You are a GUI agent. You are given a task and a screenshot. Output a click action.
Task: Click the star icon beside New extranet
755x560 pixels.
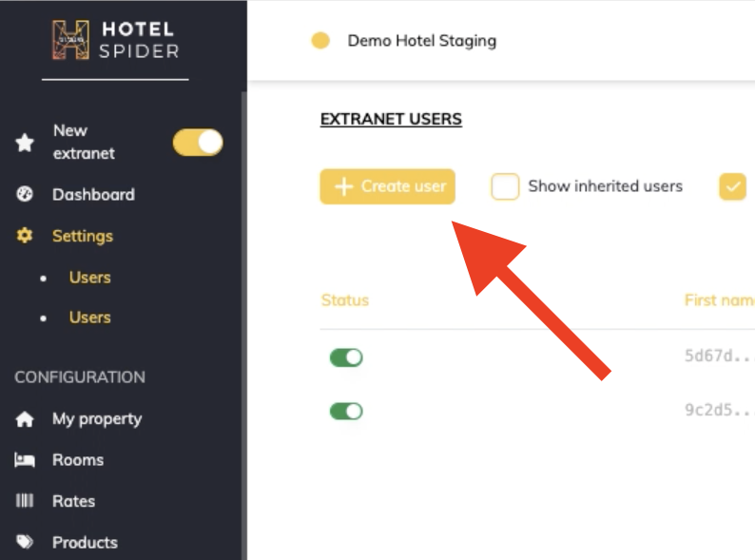[x=26, y=143]
